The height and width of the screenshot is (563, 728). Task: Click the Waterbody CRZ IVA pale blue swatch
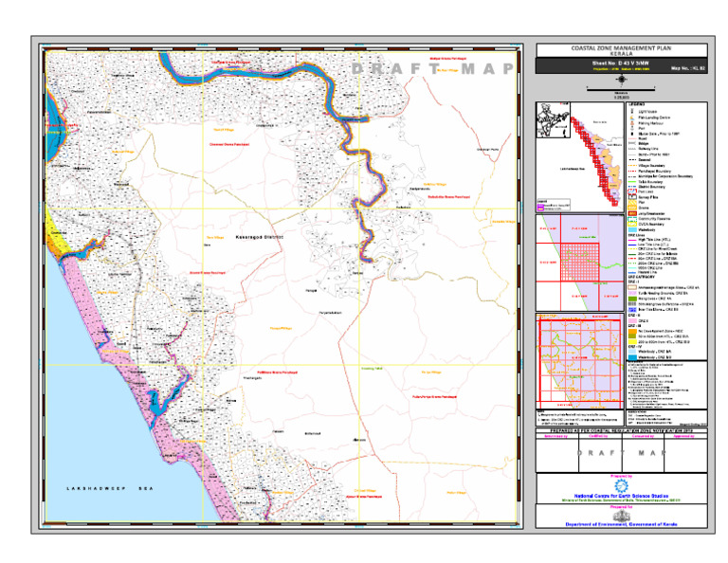point(632,353)
